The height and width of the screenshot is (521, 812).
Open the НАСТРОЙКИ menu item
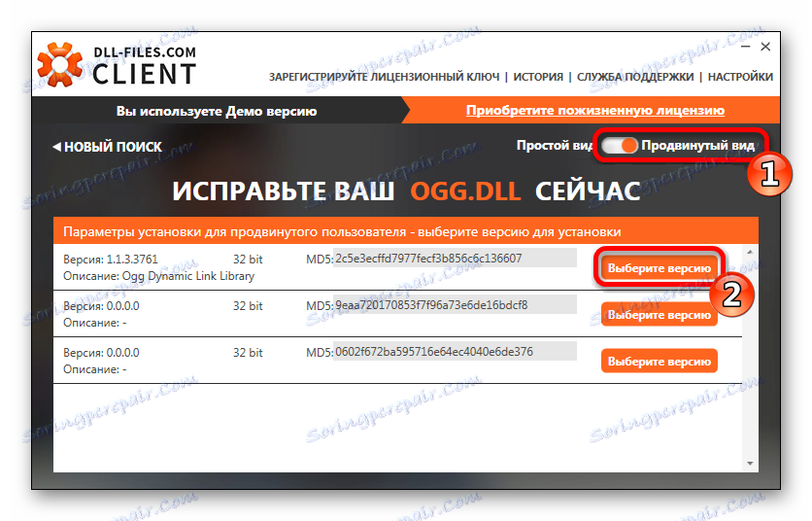(x=740, y=77)
